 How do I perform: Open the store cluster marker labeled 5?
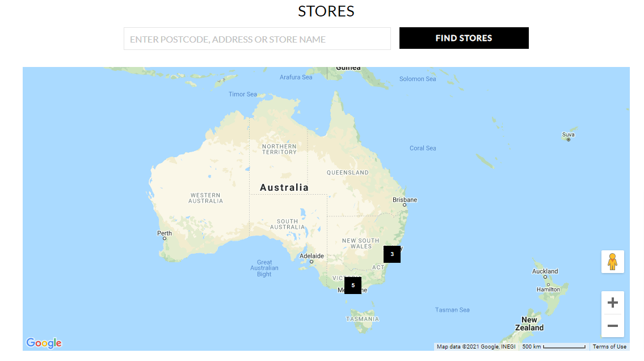point(353,286)
